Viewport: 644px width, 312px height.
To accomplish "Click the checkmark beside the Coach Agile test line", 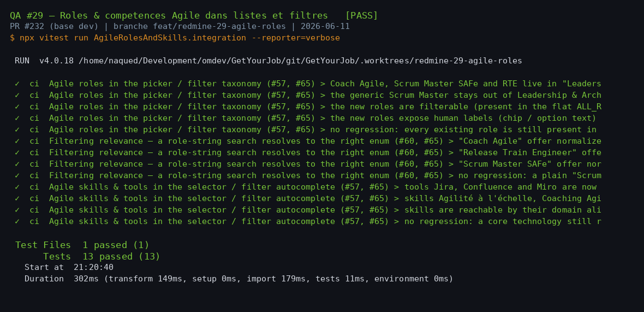I will tap(17, 84).
